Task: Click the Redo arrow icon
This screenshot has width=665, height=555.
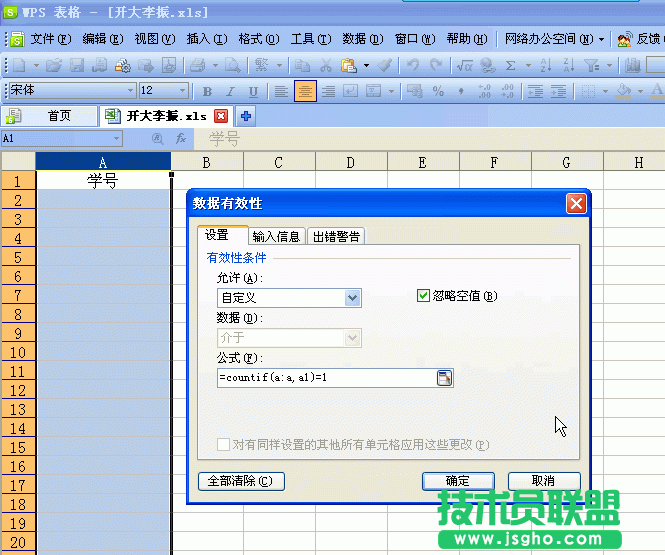Action: (x=436, y=65)
